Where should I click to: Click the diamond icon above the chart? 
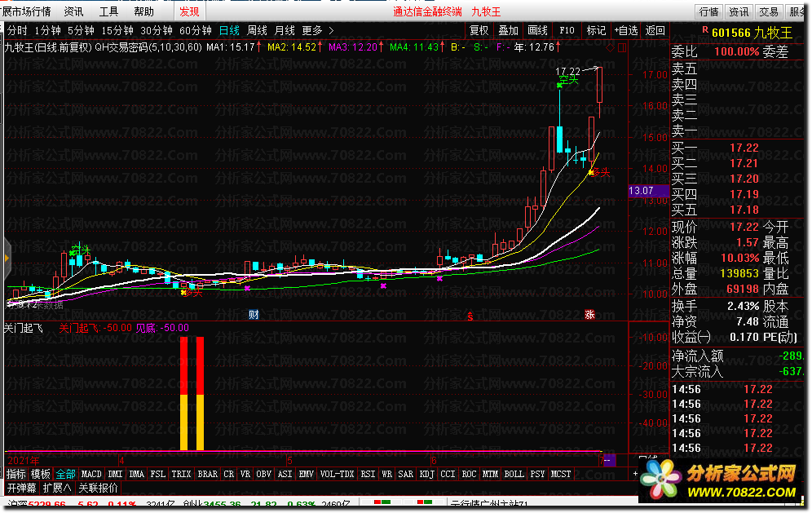pos(610,47)
